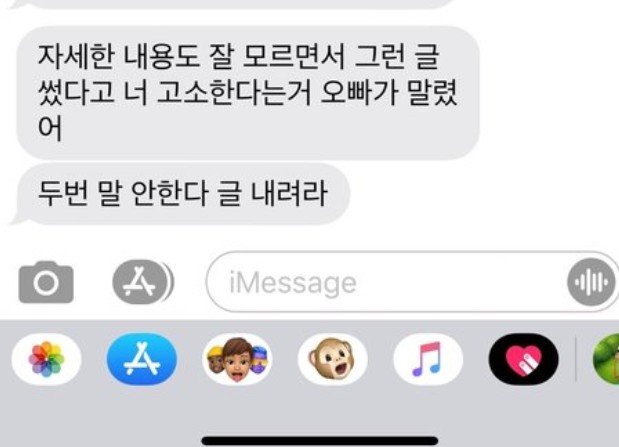Tap the word 고소한다는거 in the message

click(x=234, y=93)
